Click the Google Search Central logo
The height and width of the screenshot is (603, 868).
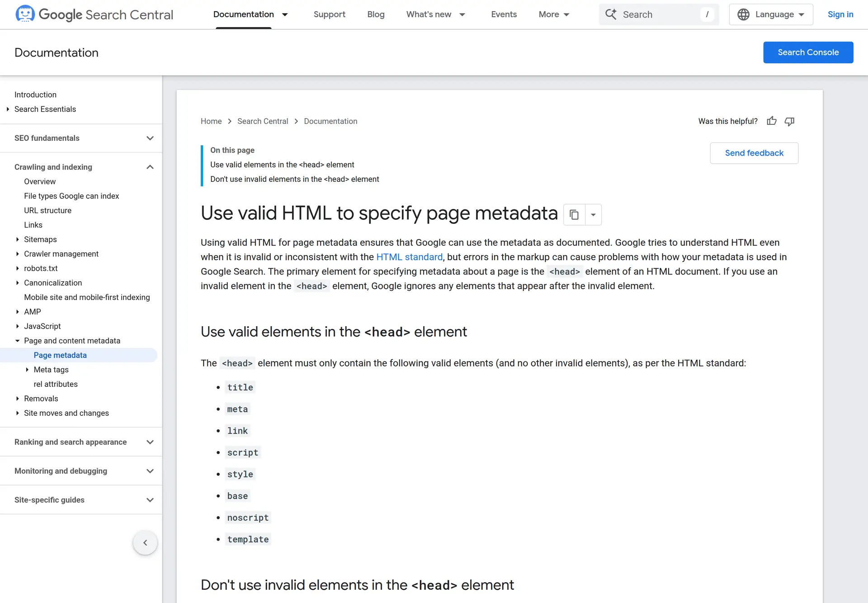pyautogui.click(x=94, y=14)
